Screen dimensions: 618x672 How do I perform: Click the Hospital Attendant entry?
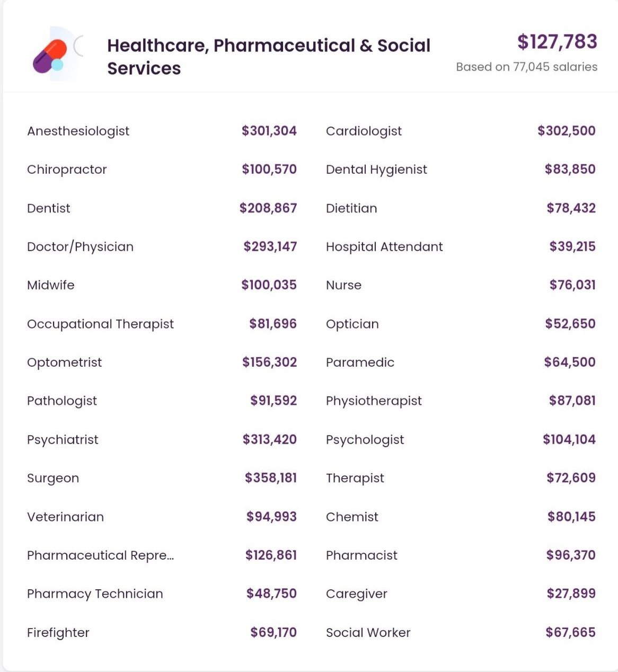coord(384,247)
